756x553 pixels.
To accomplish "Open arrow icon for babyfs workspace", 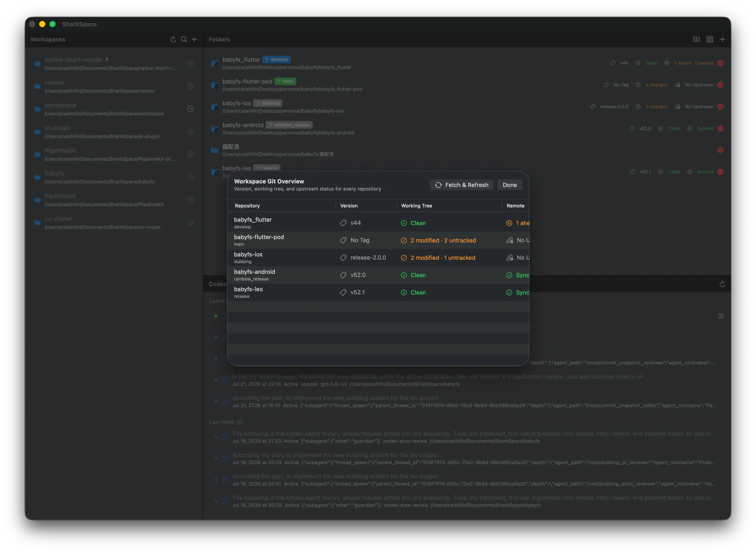I will [190, 177].
